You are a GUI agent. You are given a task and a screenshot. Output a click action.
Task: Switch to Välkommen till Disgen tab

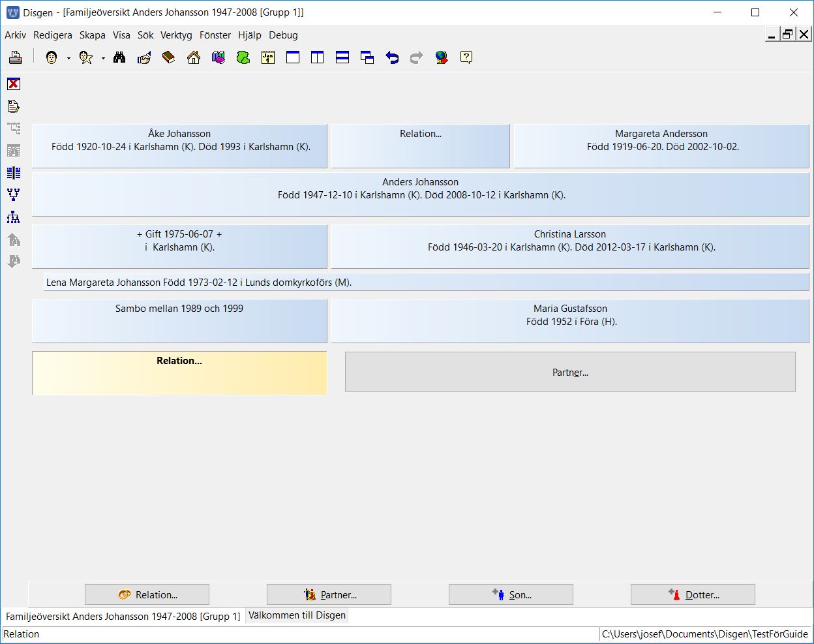pos(297,615)
